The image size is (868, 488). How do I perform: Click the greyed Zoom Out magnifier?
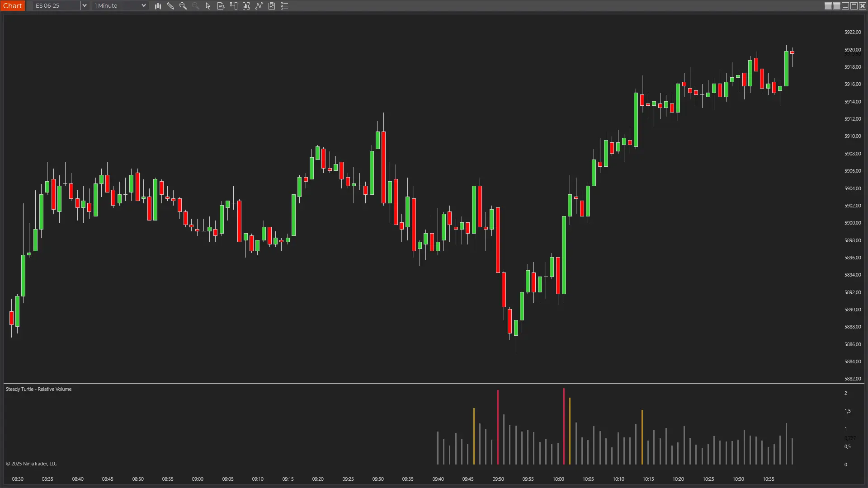(196, 6)
